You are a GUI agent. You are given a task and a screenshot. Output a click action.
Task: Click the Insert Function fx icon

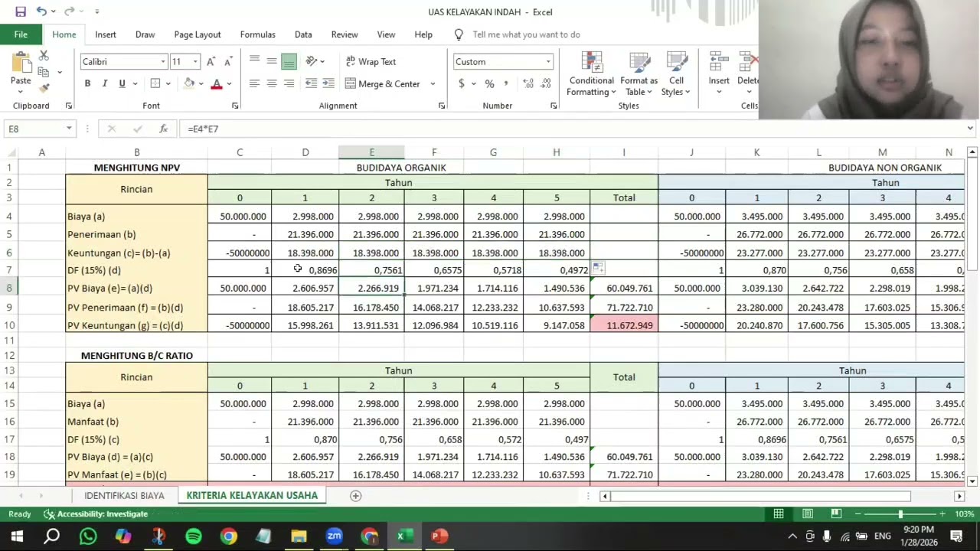(163, 129)
